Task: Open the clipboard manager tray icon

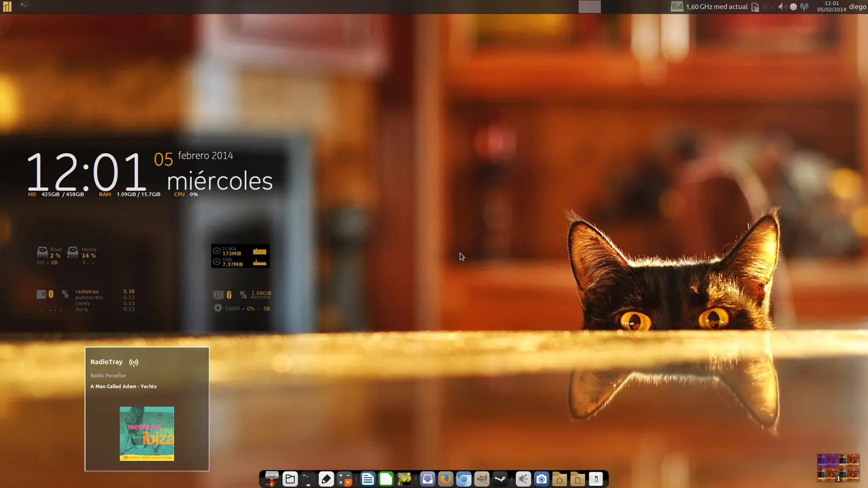Action: point(755,7)
